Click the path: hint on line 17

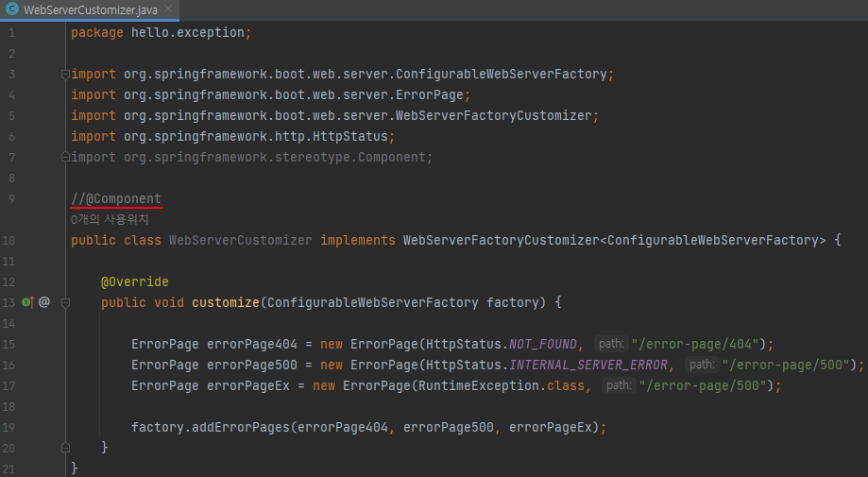click(x=619, y=385)
